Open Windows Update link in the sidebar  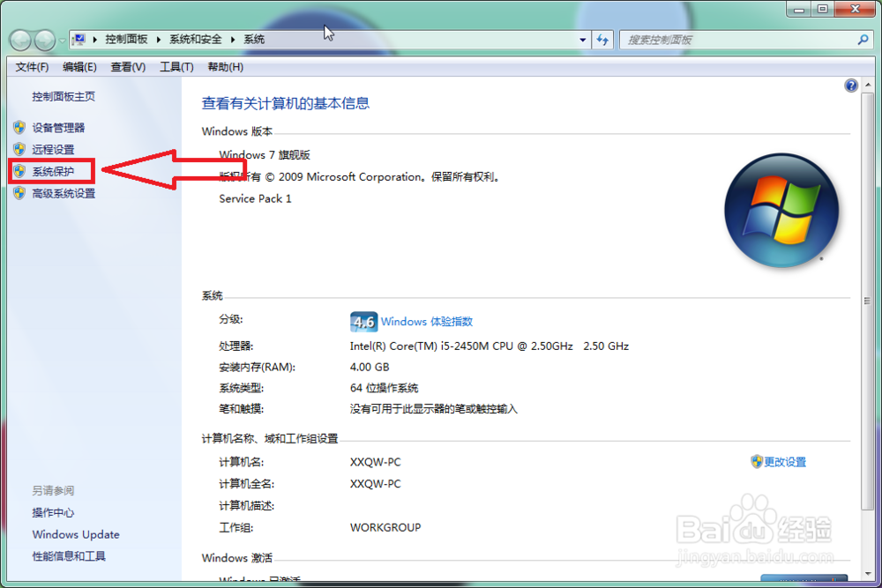[x=76, y=534]
